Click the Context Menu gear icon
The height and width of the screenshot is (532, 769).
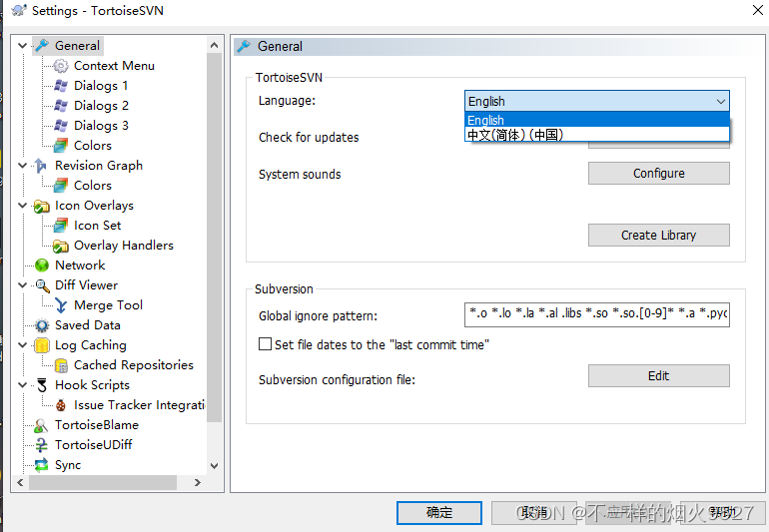(x=61, y=66)
